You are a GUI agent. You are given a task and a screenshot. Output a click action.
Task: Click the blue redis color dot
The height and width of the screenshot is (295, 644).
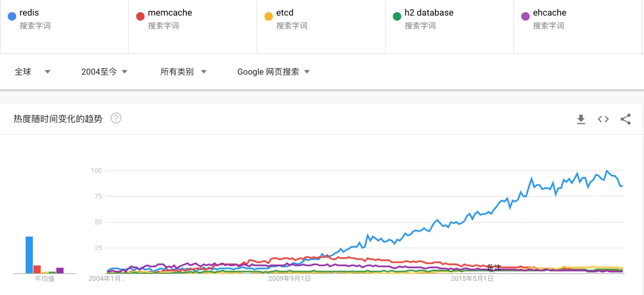12,17
